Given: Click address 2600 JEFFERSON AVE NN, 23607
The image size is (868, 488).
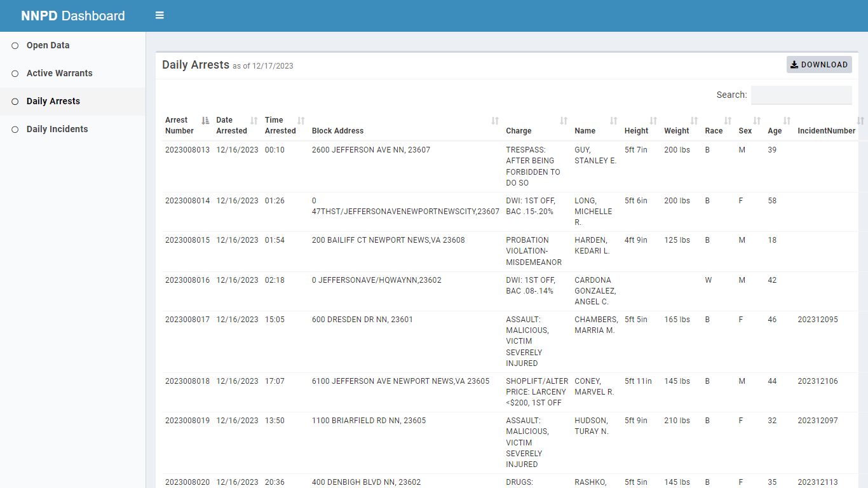Looking at the screenshot, I should (371, 150).
